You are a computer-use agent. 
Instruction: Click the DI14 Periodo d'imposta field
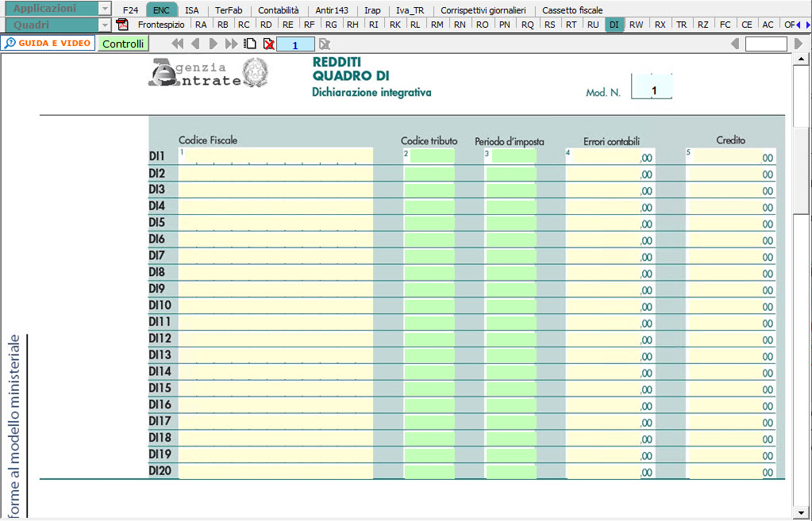point(510,372)
